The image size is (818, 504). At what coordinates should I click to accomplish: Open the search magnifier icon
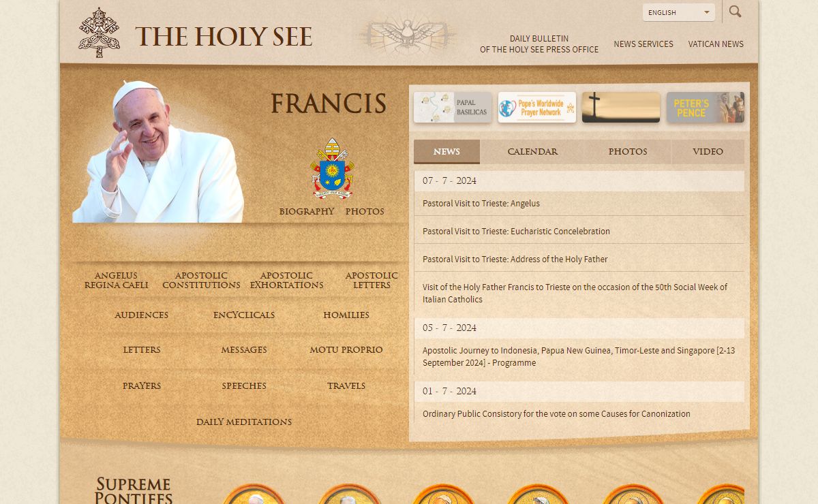(735, 12)
